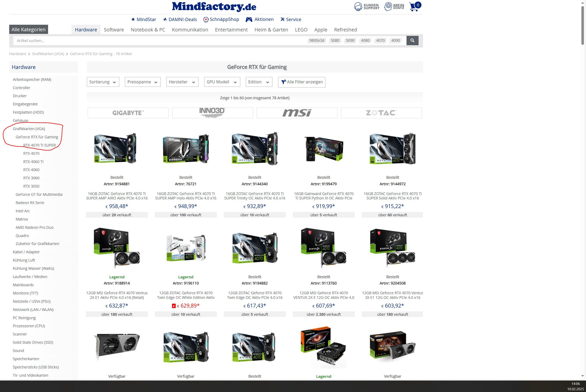Open the shopping cart icon
586x392 pixels.
(x=415, y=7)
